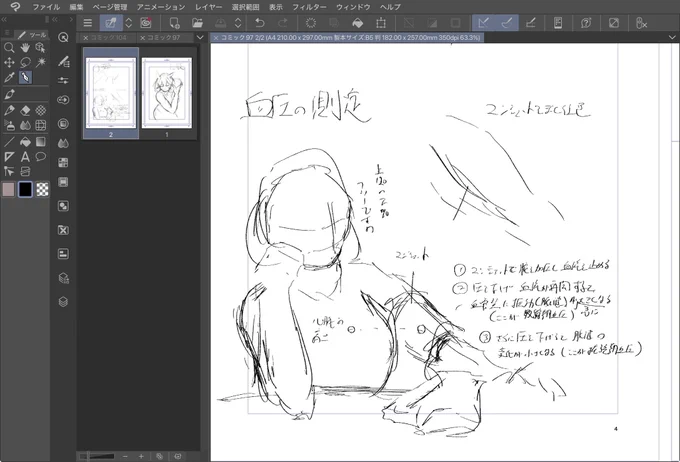This screenshot has height=462, width=680.
Task: Select the Eraser tool
Action: pos(25,110)
